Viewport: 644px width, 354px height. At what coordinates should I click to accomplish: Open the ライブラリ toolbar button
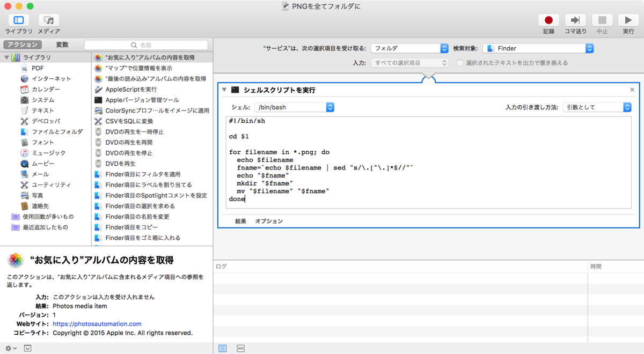(x=19, y=20)
